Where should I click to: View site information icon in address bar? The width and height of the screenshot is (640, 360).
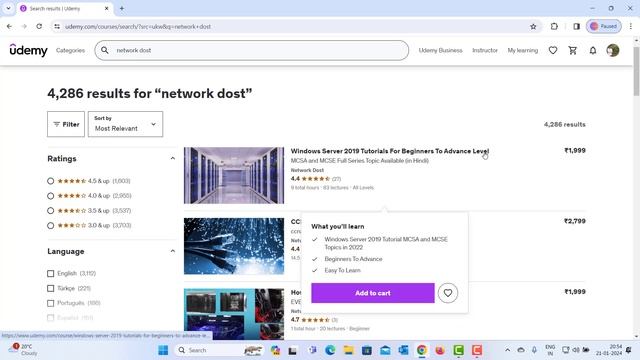[x=57, y=27]
